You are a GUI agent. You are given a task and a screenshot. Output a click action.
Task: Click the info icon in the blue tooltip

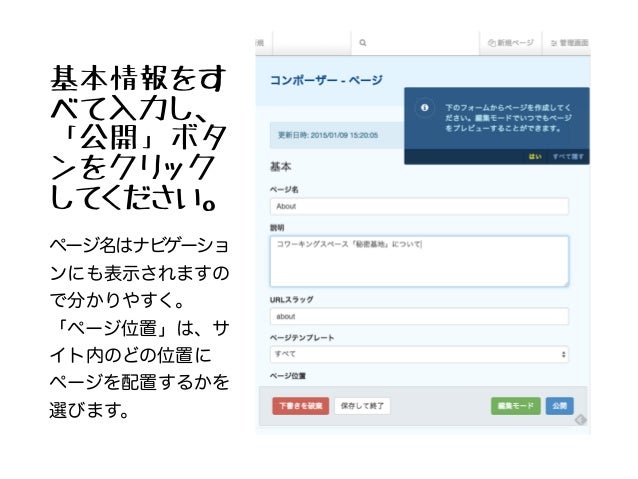coord(424,108)
